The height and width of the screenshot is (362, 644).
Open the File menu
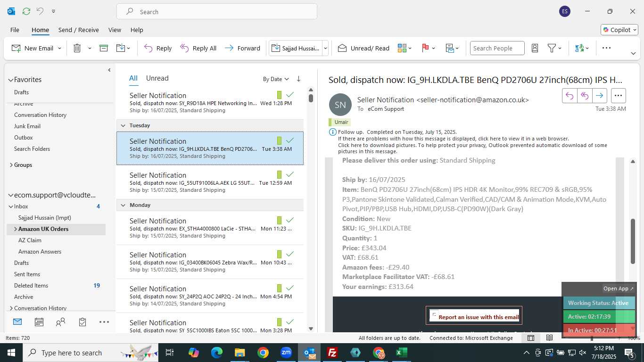coord(15,30)
